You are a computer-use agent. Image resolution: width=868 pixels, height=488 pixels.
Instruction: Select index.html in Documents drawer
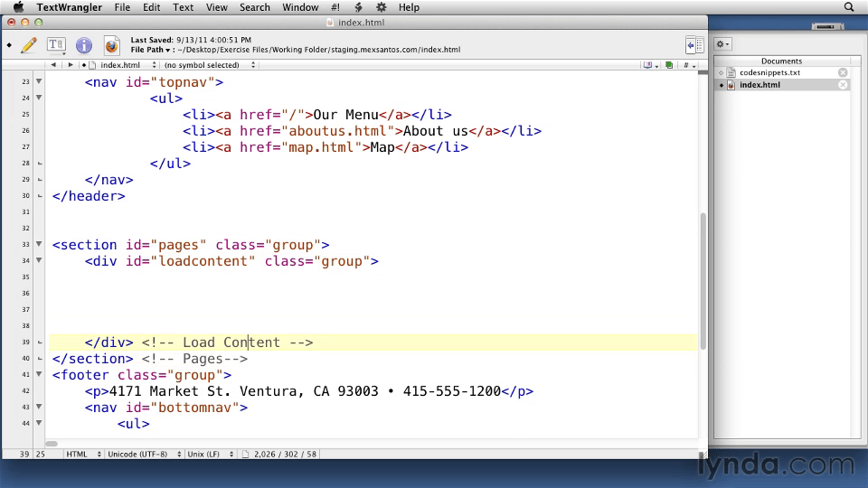[x=759, y=85]
